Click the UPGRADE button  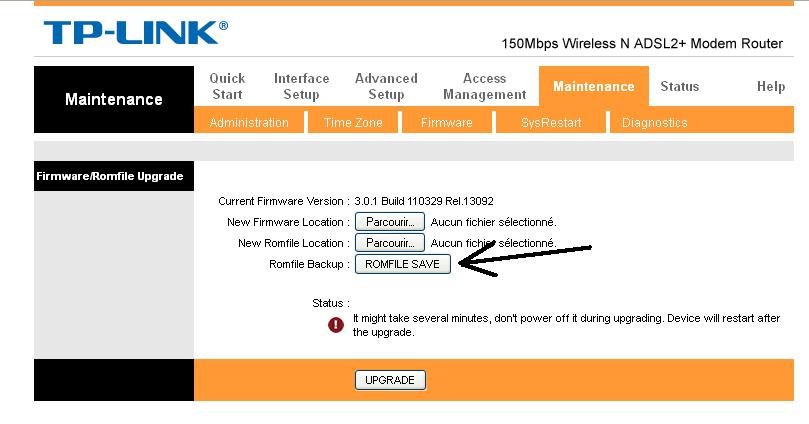(390, 380)
